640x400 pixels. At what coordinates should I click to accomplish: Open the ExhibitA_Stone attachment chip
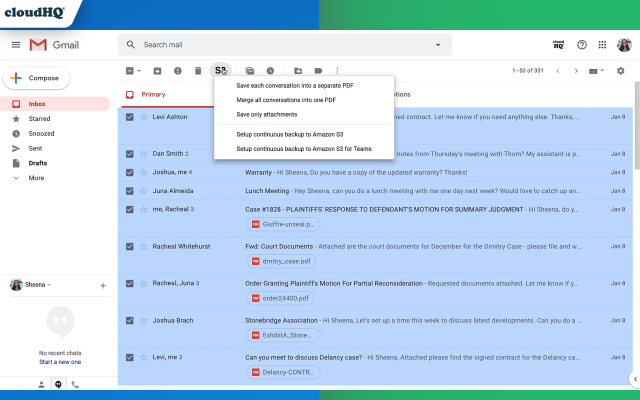283,336
